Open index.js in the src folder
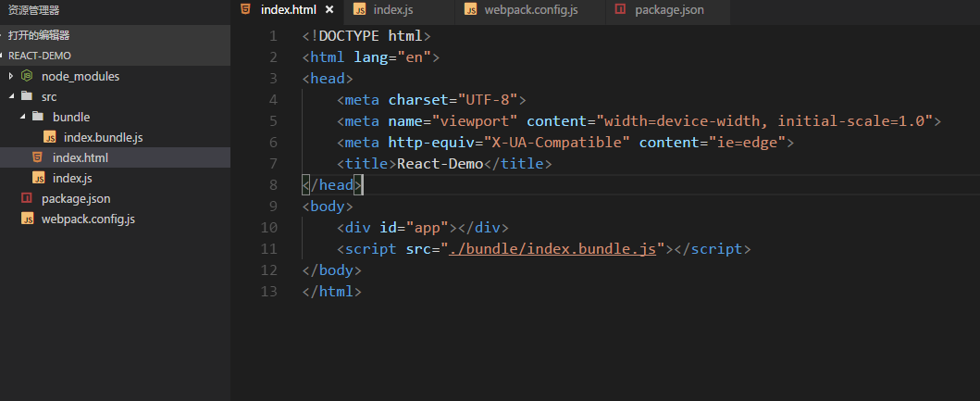 point(72,179)
